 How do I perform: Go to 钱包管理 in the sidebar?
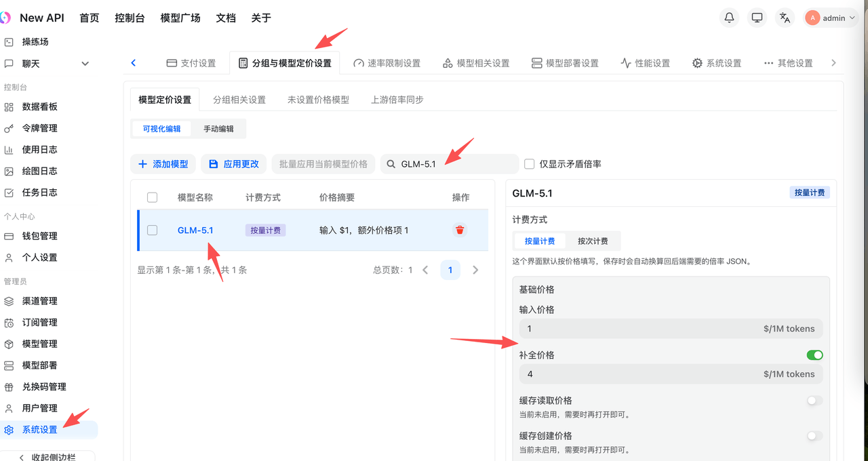click(x=39, y=236)
